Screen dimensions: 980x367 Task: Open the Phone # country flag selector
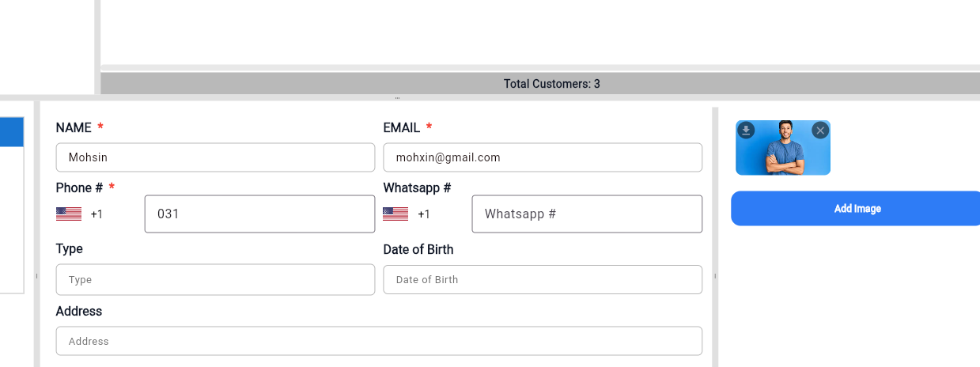point(69,214)
